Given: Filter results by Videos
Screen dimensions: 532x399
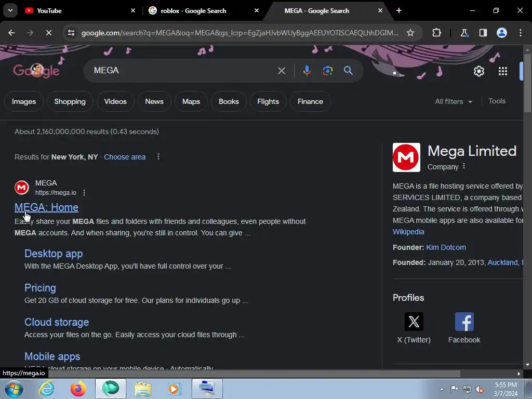Looking at the screenshot, I should click(115, 101).
